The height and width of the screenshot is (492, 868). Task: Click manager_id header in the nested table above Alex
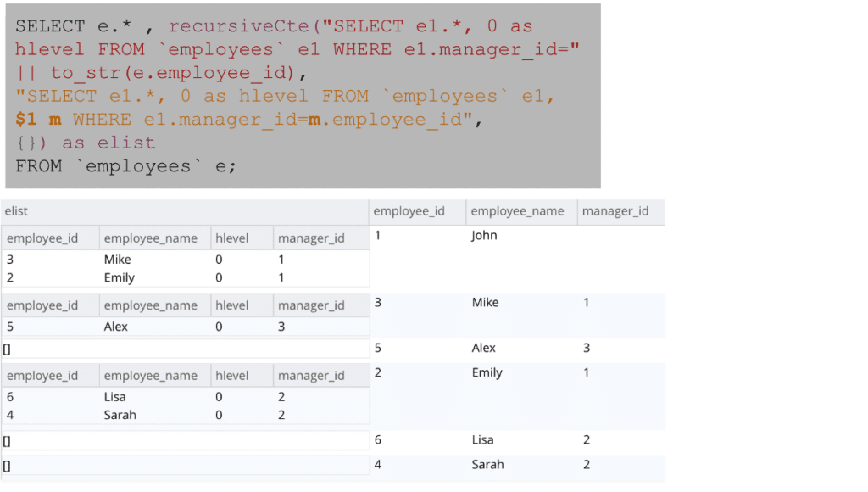point(311,305)
